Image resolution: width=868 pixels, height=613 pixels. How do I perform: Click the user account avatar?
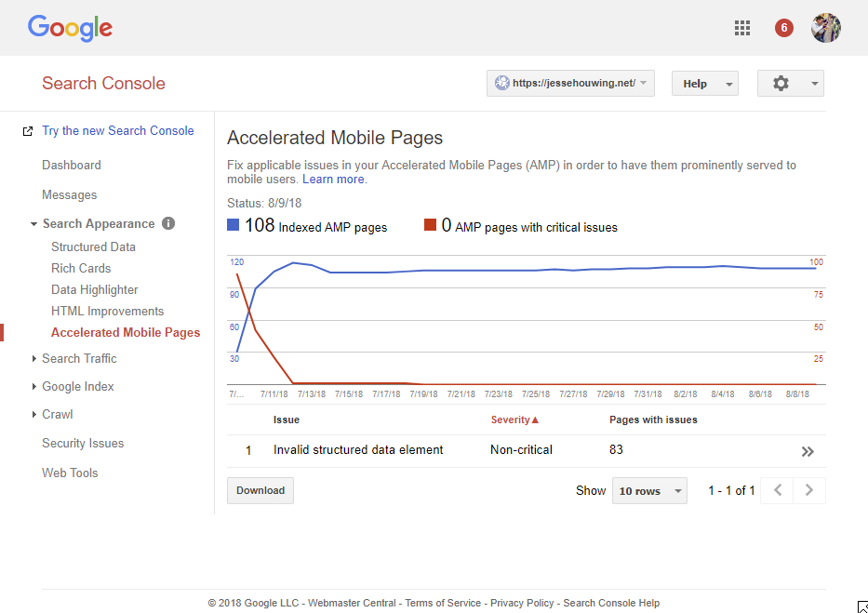(826, 28)
